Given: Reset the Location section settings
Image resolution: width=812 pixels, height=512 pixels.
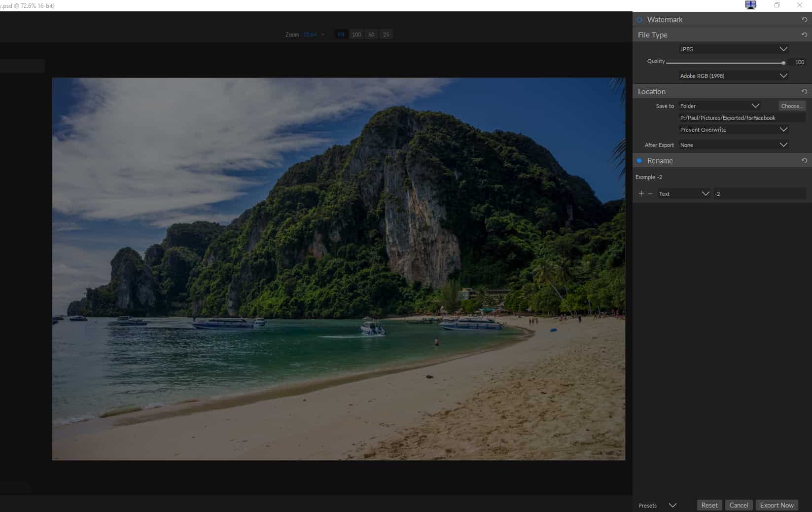Looking at the screenshot, I should point(804,92).
